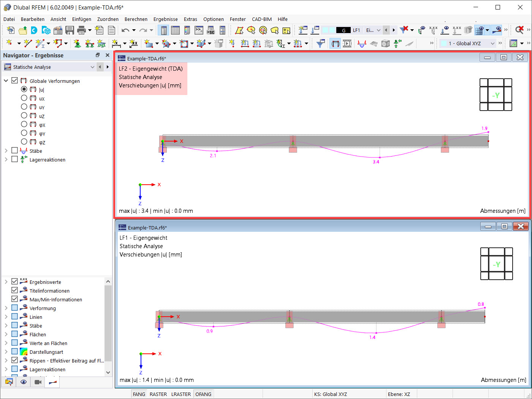Image resolution: width=532 pixels, height=399 pixels.
Task: Click the color swatch beside 1 - Global XYZ
Action: click(x=444, y=43)
